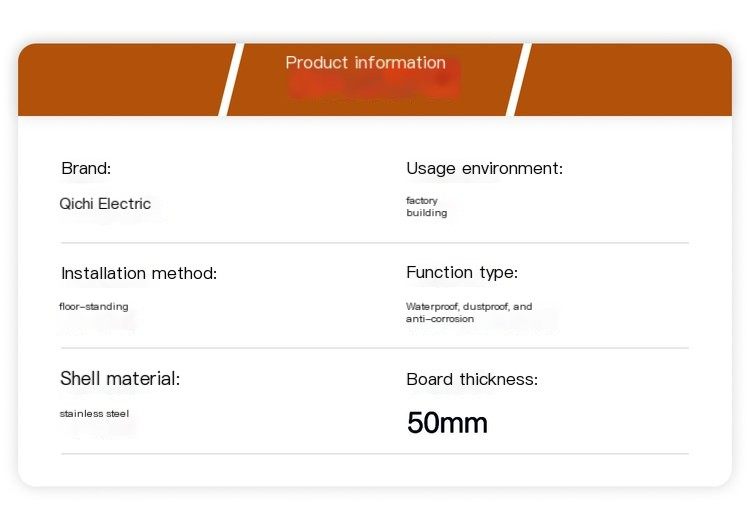Select the Shell material: label
750x530 pixels.
pyautogui.click(x=120, y=378)
